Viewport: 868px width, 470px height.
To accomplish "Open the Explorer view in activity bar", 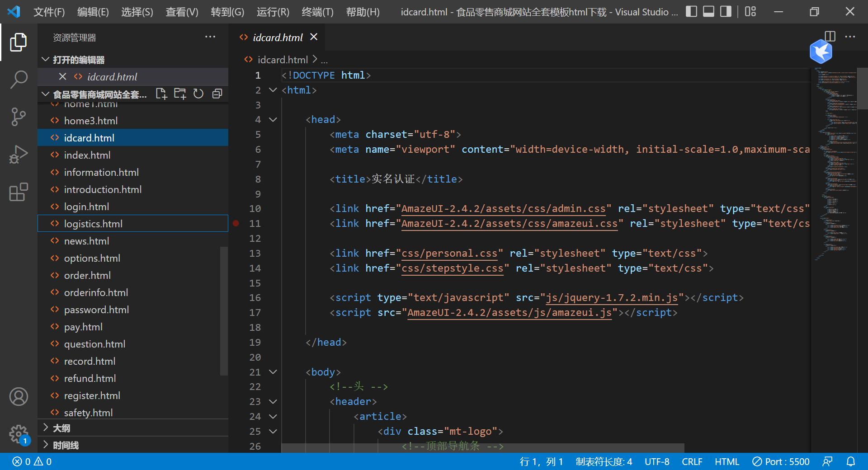I will (19, 42).
